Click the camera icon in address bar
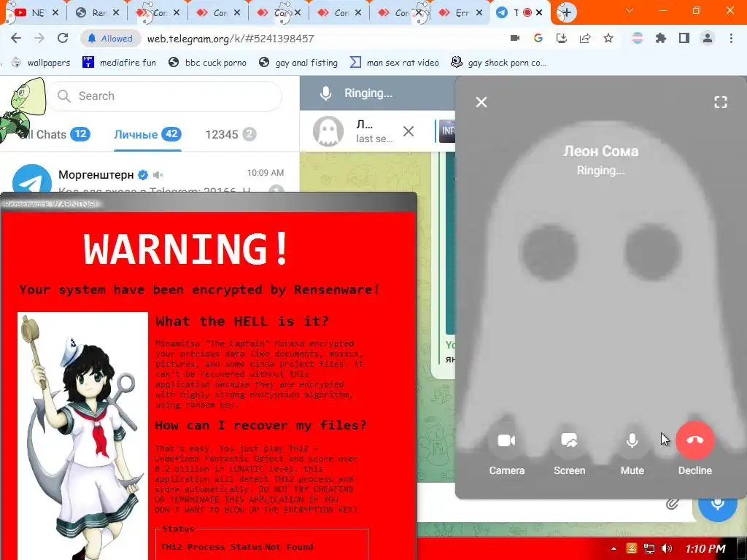Viewport: 747px width, 560px height. point(515,38)
